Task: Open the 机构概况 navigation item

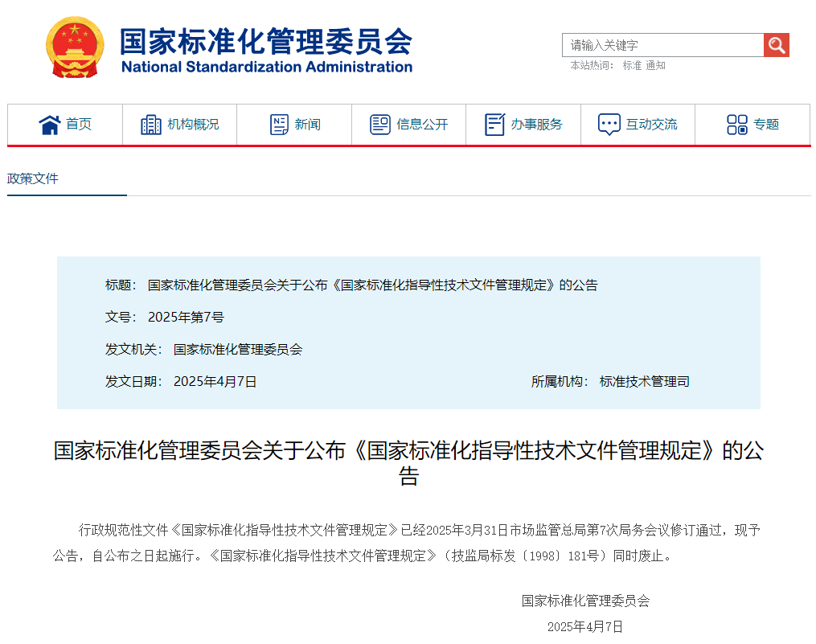Action: [179, 125]
